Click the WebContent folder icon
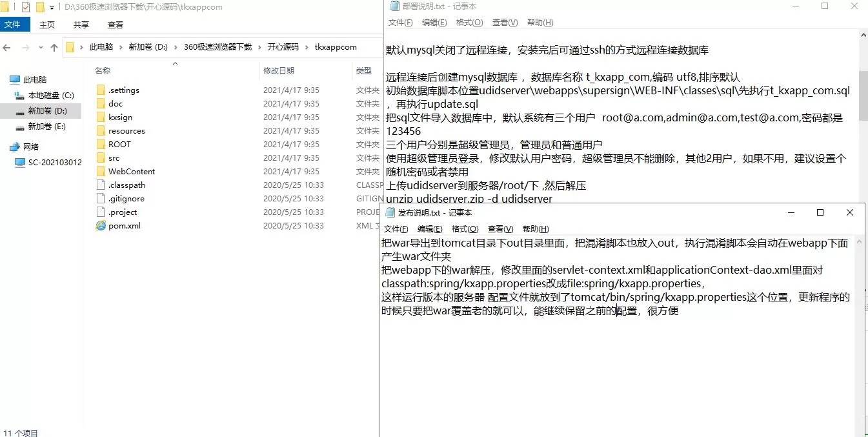The height and width of the screenshot is (437, 868). tap(100, 171)
